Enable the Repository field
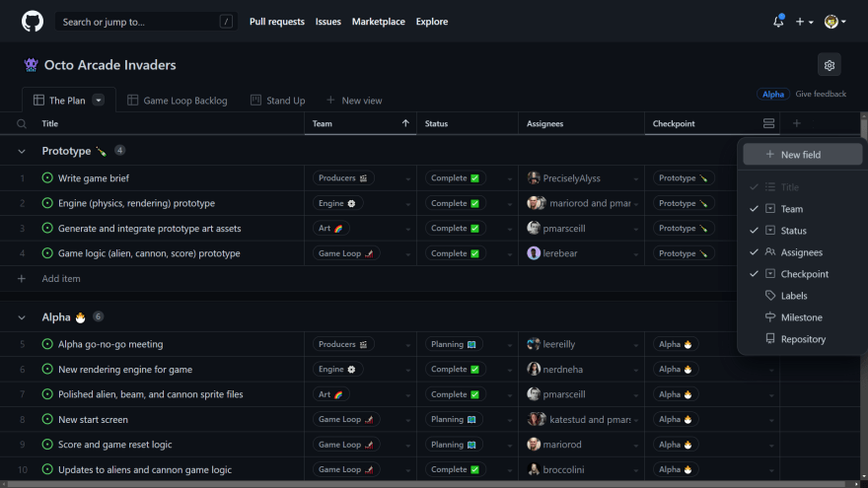 pos(802,338)
